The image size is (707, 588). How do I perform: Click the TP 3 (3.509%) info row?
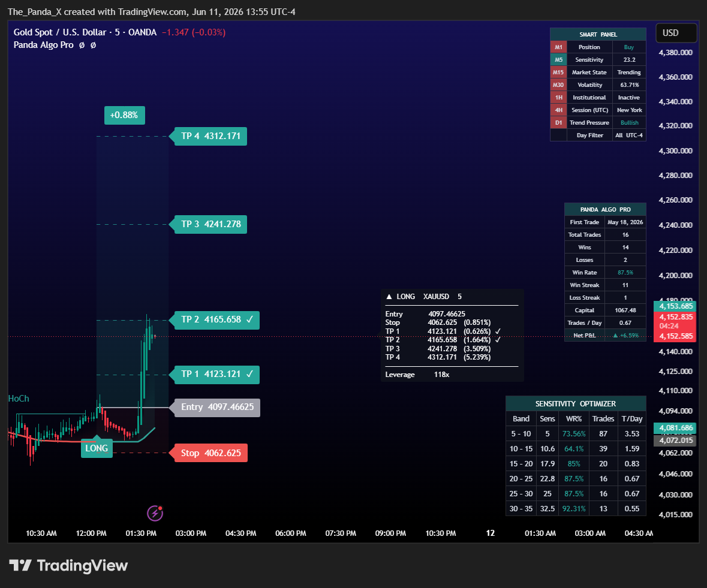[438, 349]
